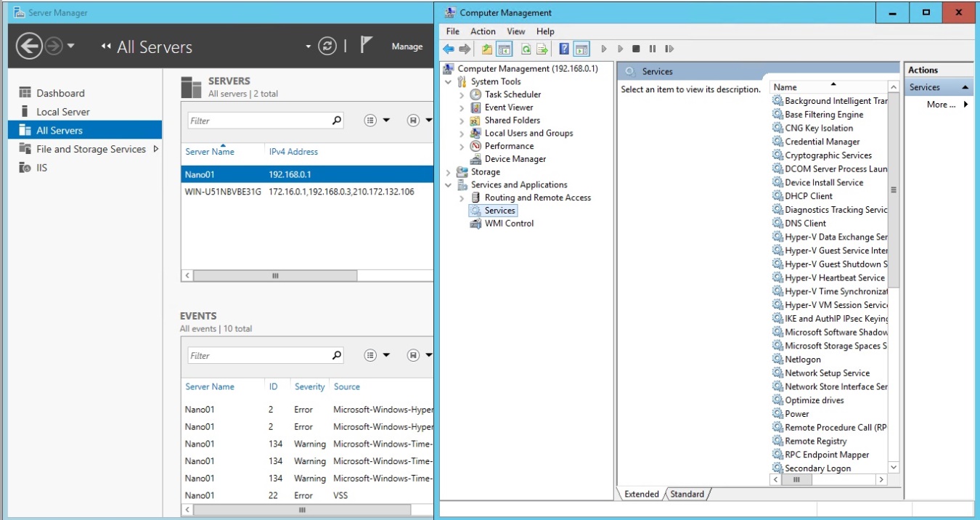980x520 pixels.
Task: Click the Up One Level folder icon
Action: coord(486,49)
